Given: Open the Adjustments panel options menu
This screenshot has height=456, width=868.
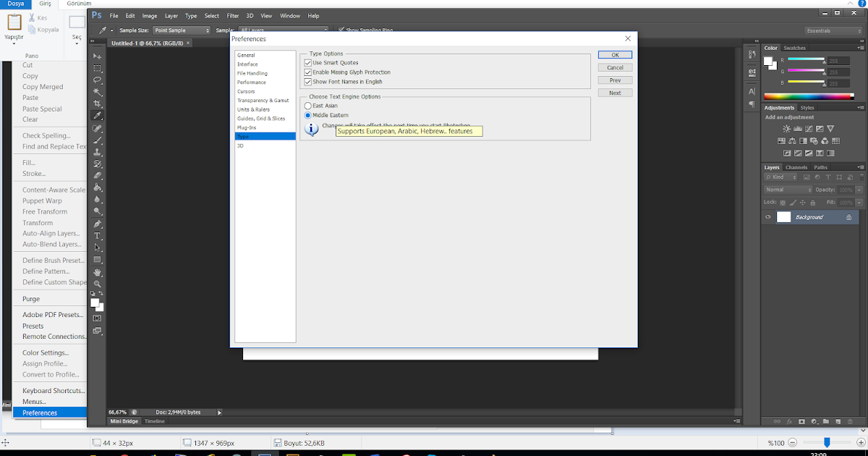Looking at the screenshot, I should (x=859, y=108).
